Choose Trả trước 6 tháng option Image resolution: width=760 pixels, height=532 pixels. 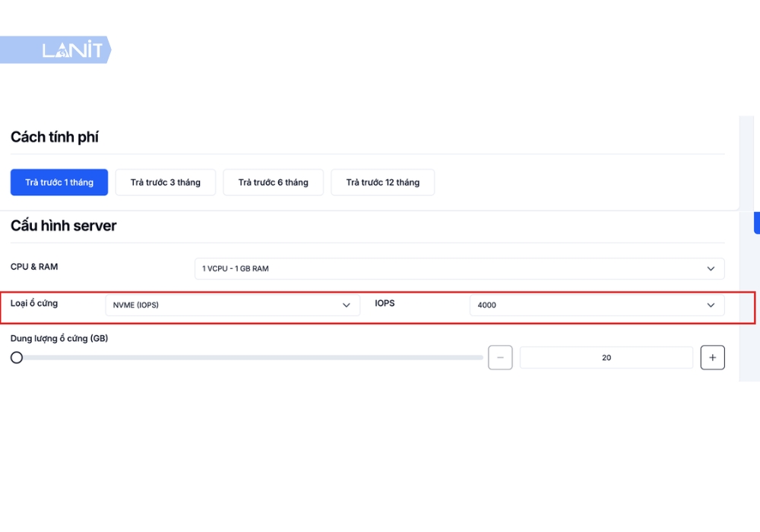point(273,182)
